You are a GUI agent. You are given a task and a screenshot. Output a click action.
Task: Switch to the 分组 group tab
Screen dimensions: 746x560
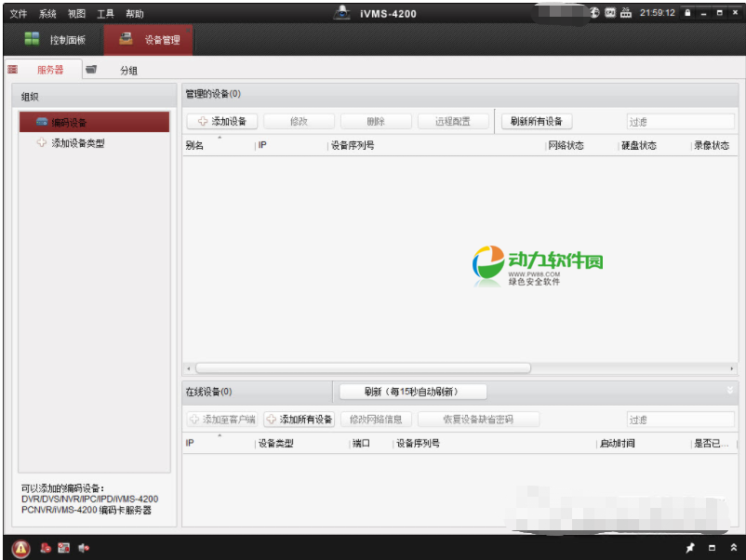[128, 70]
